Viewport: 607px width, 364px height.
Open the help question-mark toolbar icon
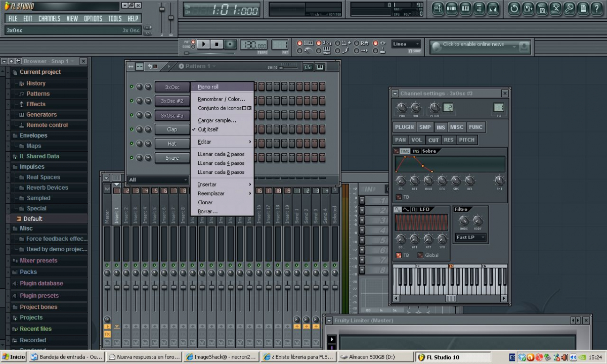pos(596,9)
